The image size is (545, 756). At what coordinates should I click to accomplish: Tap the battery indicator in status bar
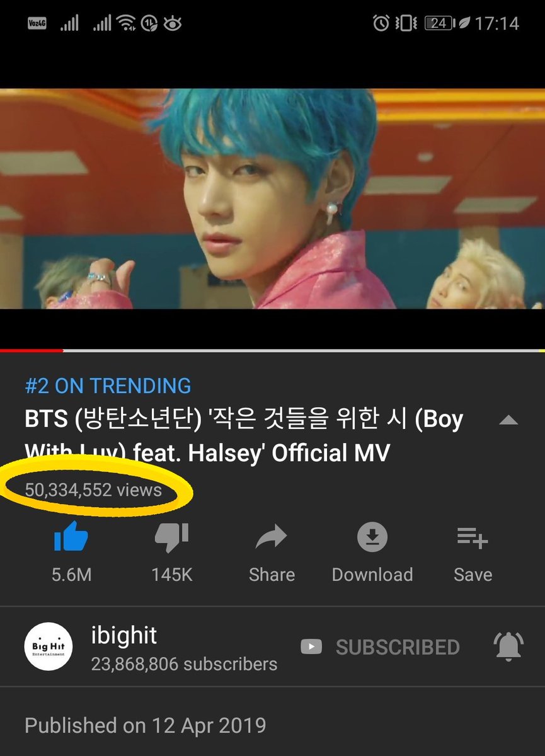click(x=439, y=24)
